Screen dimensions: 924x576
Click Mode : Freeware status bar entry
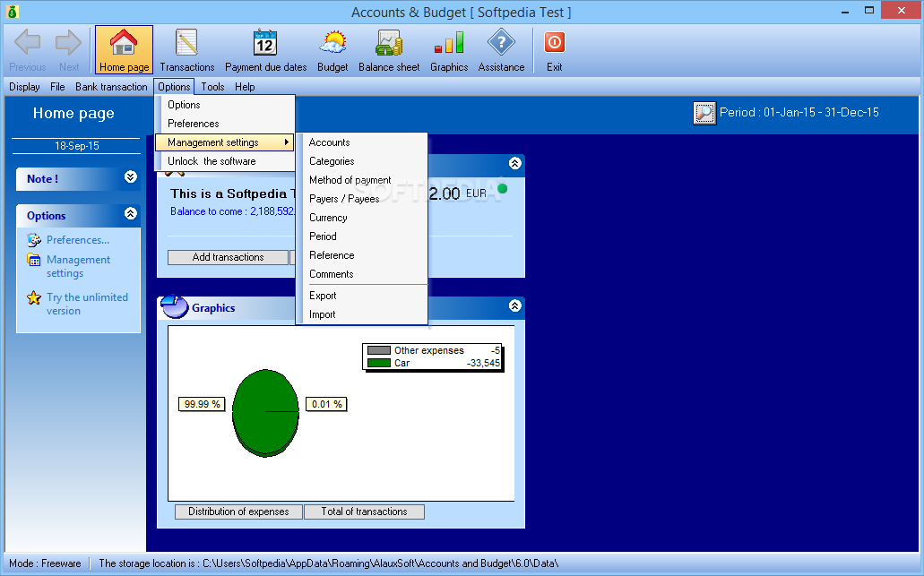click(45, 563)
